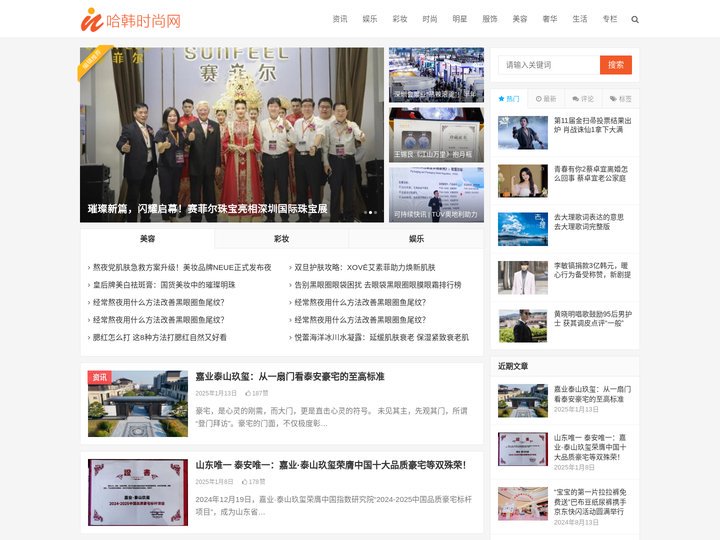Open recent article 嘉业泰山玖玺 in sidebar
The height and width of the screenshot is (540, 720).
pyautogui.click(x=592, y=394)
